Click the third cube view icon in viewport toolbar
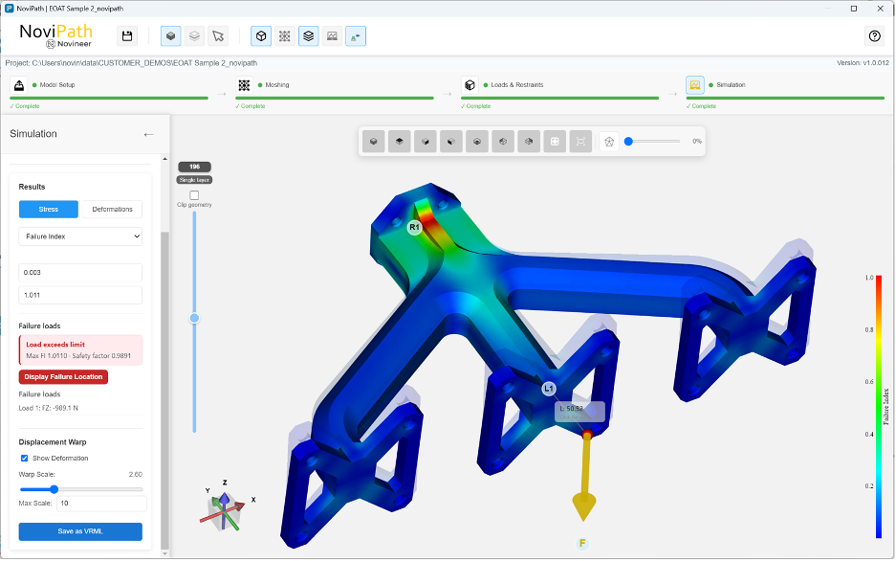 [425, 142]
